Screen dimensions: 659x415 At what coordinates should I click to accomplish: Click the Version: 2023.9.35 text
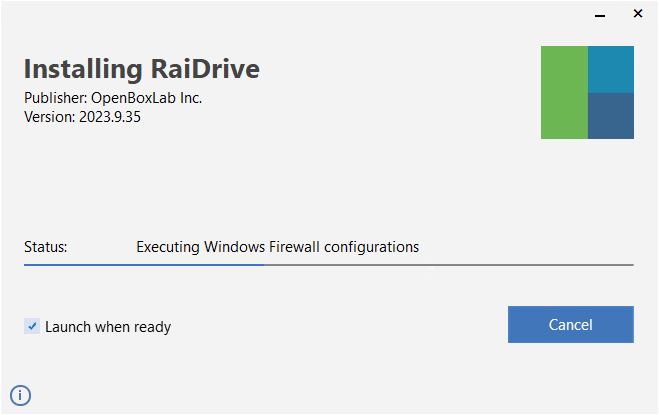(82, 117)
